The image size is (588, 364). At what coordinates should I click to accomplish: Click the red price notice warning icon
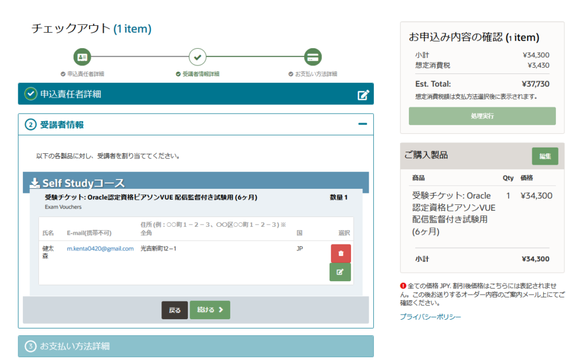pyautogui.click(x=403, y=285)
